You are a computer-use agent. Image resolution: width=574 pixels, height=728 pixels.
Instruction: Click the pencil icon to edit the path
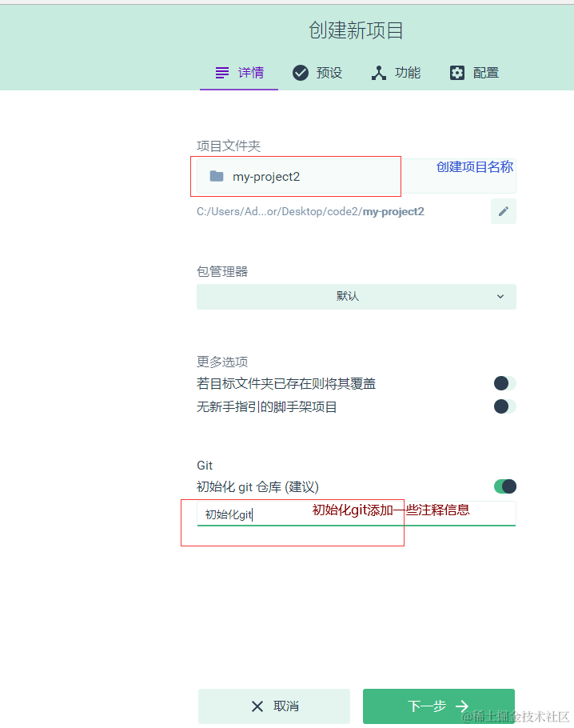click(x=504, y=211)
